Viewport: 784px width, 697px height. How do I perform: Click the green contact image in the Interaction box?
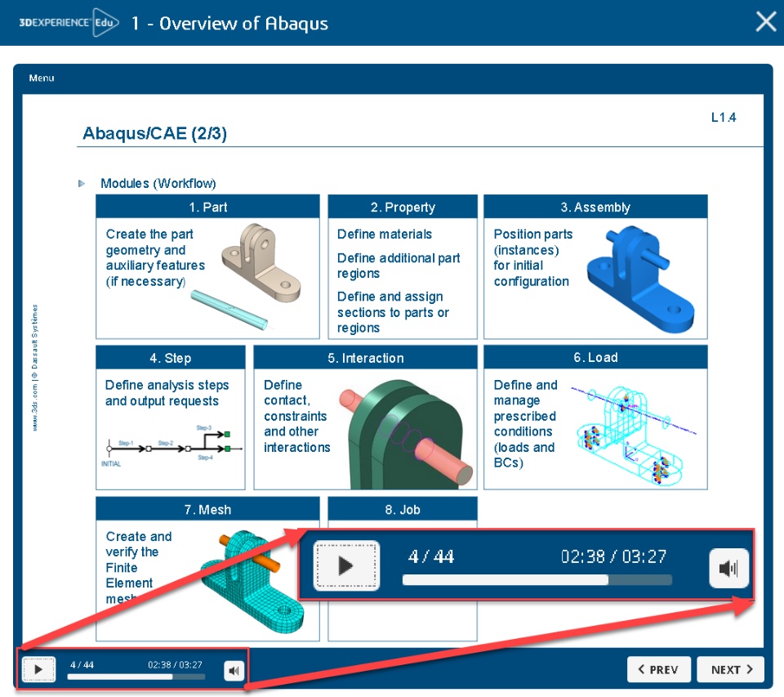(406, 433)
